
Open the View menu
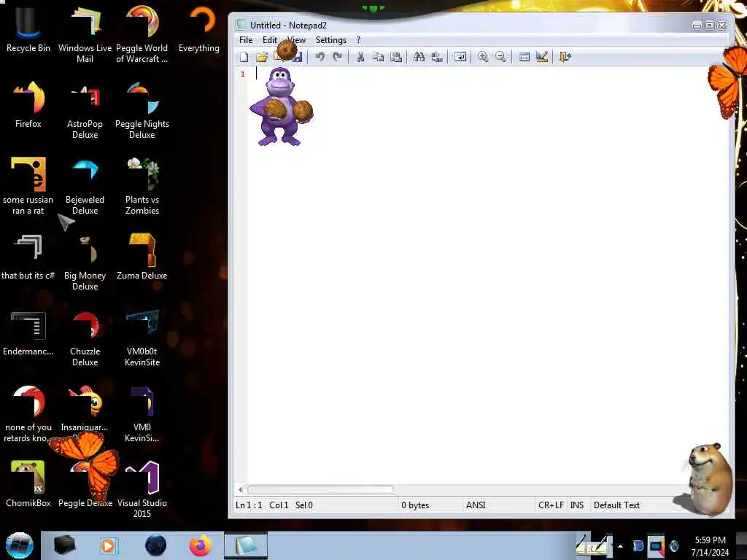296,40
